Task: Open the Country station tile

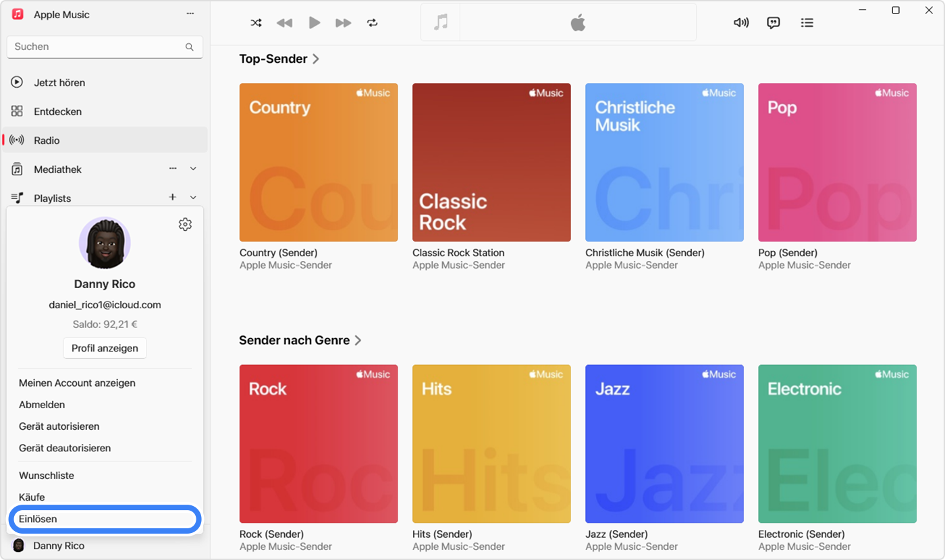Action: click(319, 162)
